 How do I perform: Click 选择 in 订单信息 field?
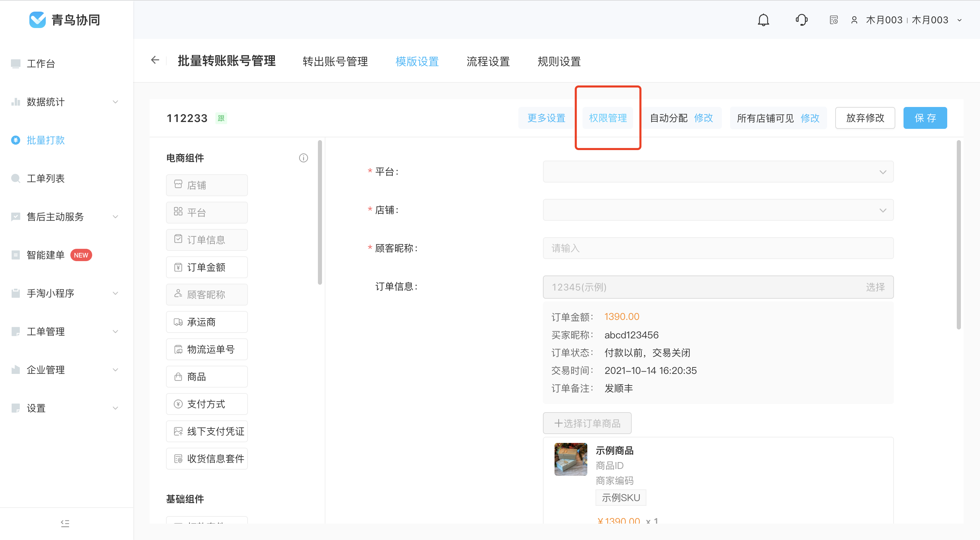[x=875, y=287]
